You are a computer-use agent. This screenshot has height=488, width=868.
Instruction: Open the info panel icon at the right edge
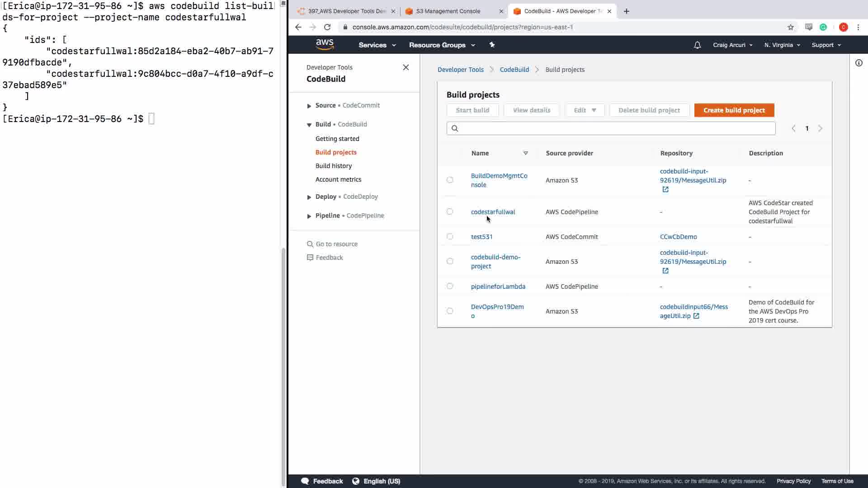coord(859,63)
